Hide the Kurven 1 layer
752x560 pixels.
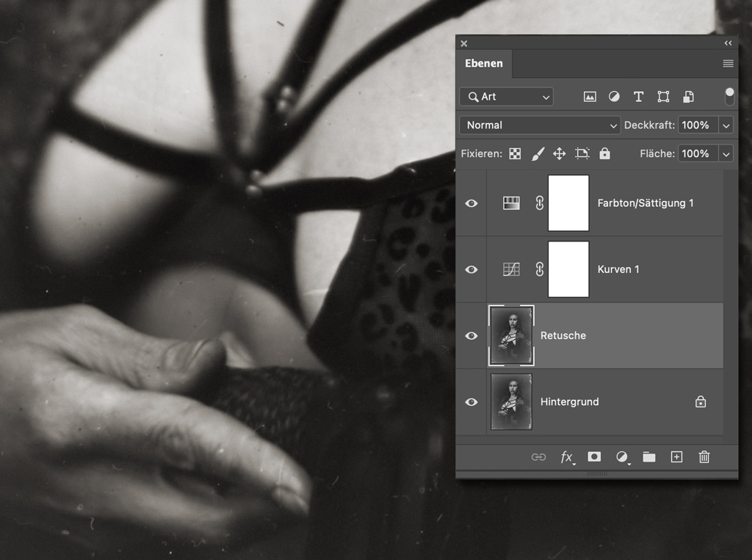(471, 269)
